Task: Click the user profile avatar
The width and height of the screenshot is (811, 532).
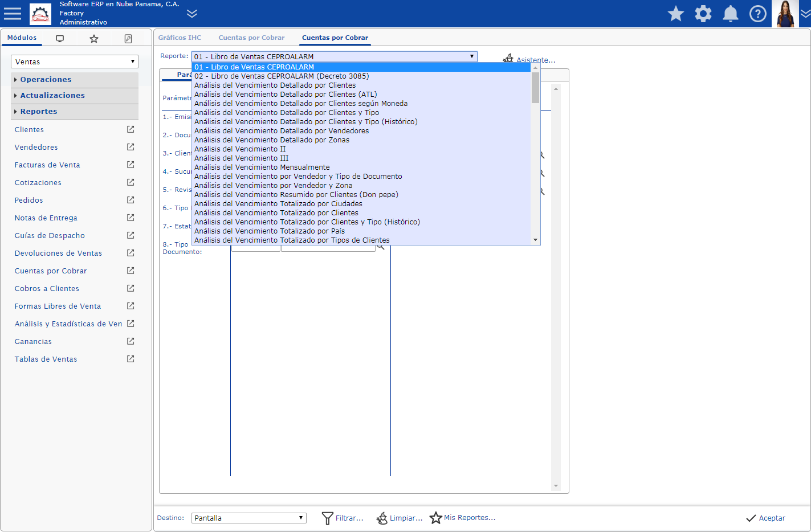Action: (785, 14)
